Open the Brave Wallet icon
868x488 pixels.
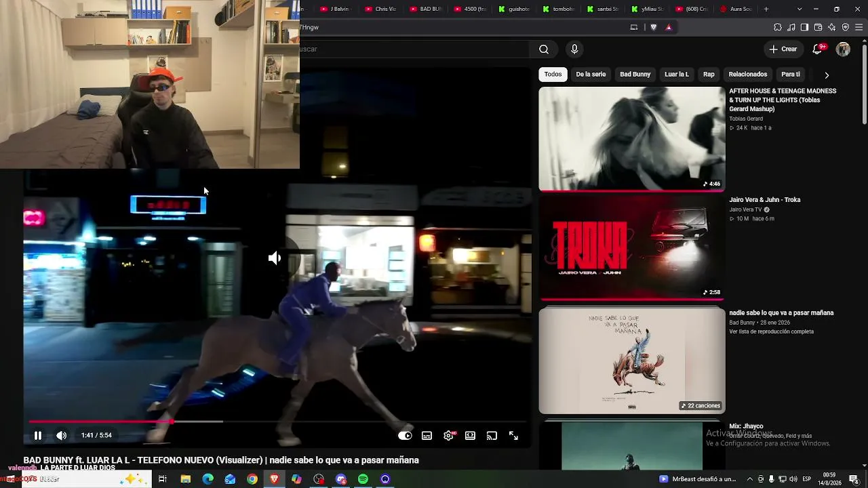[x=818, y=27]
